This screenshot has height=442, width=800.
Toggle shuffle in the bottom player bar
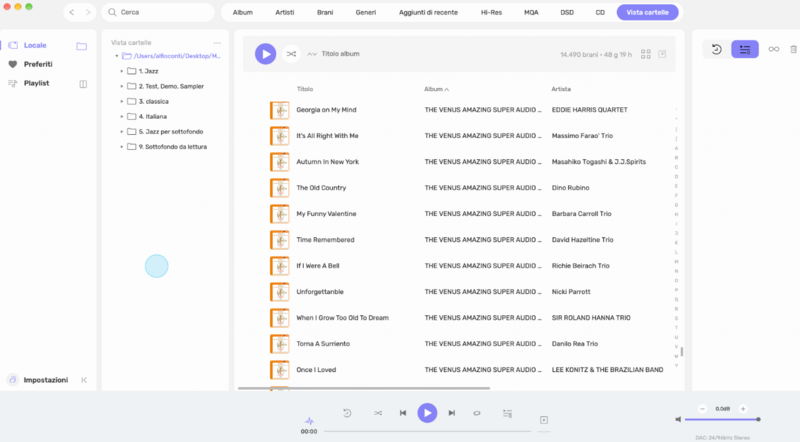click(378, 413)
